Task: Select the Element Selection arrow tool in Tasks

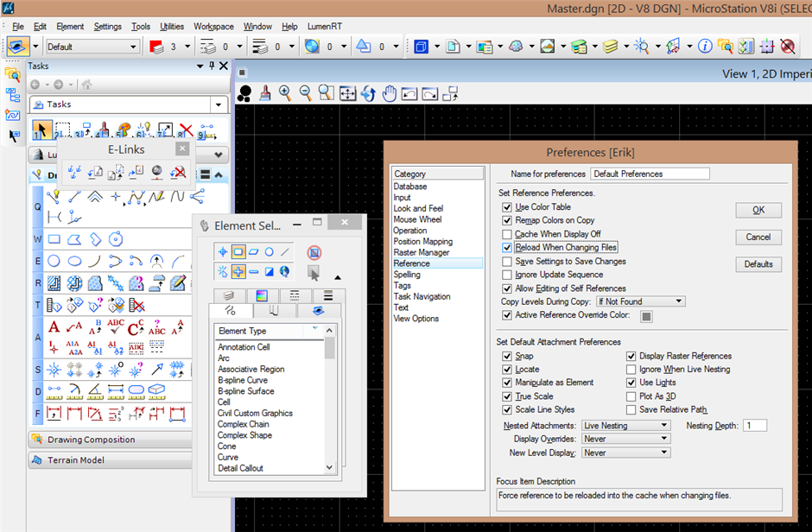Action: 41,130
